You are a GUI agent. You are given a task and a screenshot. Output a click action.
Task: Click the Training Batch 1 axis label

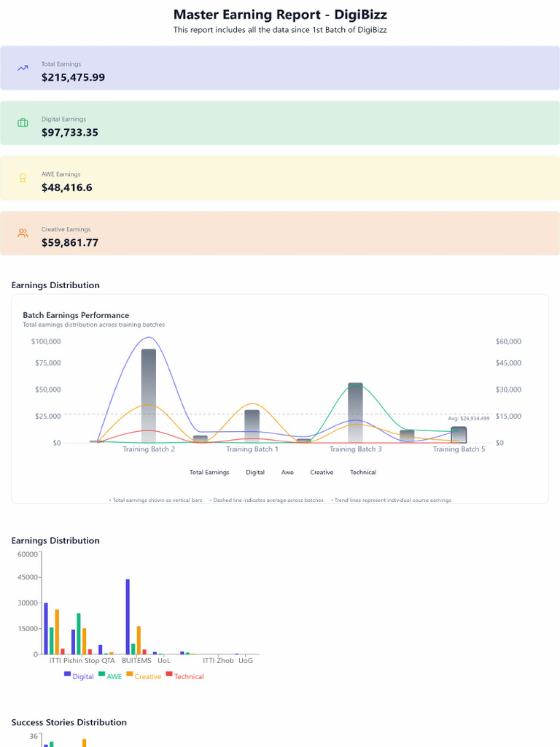point(252,449)
